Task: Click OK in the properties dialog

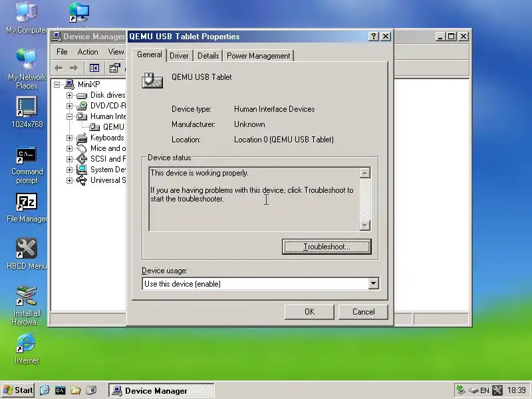Action: pos(309,312)
